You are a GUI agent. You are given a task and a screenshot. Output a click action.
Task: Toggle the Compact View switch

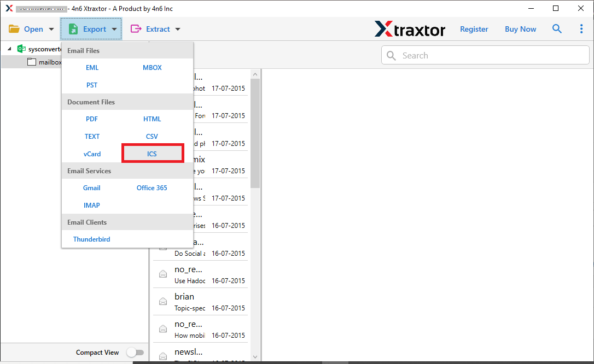click(135, 353)
